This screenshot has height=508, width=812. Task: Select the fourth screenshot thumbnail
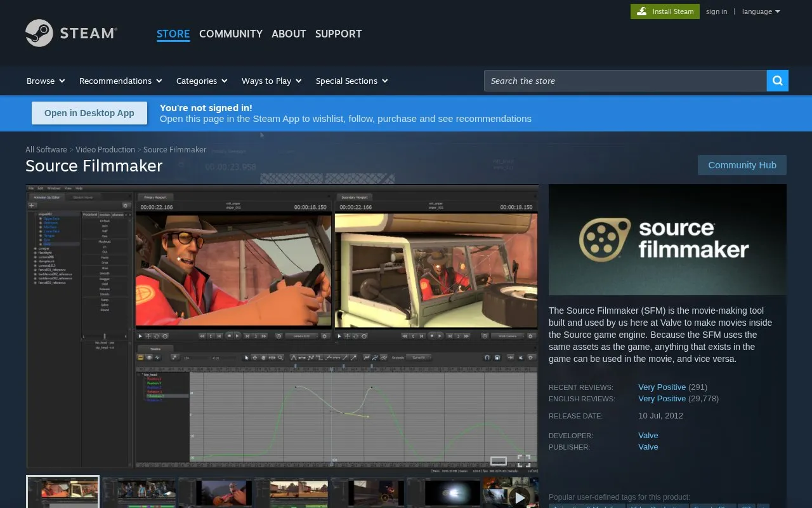291,493
